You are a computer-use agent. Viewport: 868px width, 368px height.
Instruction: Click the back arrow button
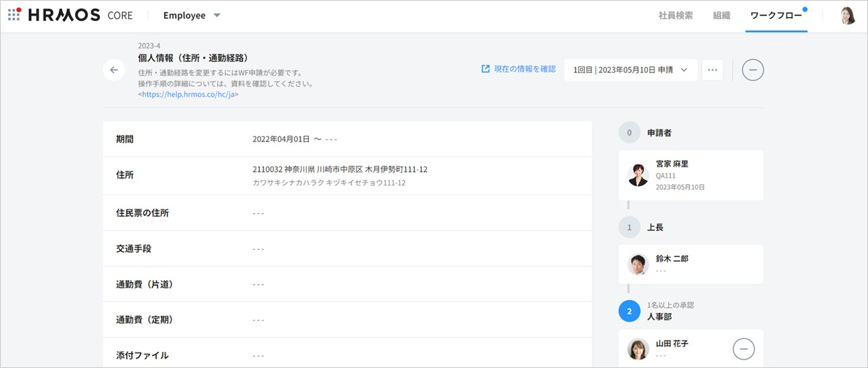point(114,70)
